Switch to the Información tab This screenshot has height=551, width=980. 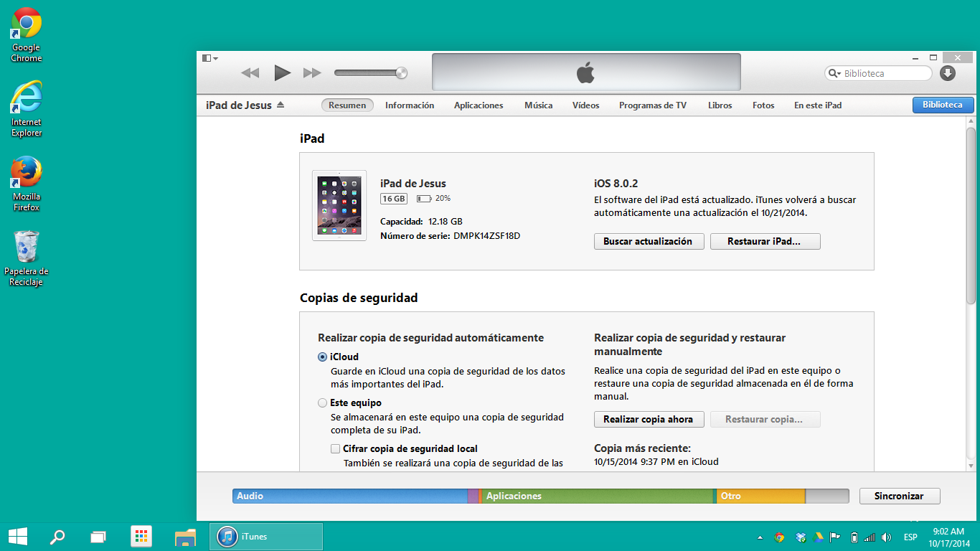[x=410, y=105]
